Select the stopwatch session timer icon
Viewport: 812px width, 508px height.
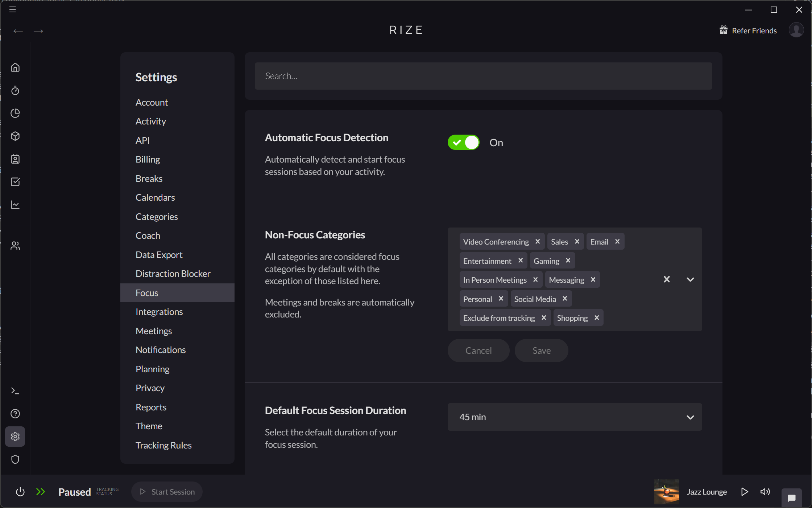click(x=15, y=90)
